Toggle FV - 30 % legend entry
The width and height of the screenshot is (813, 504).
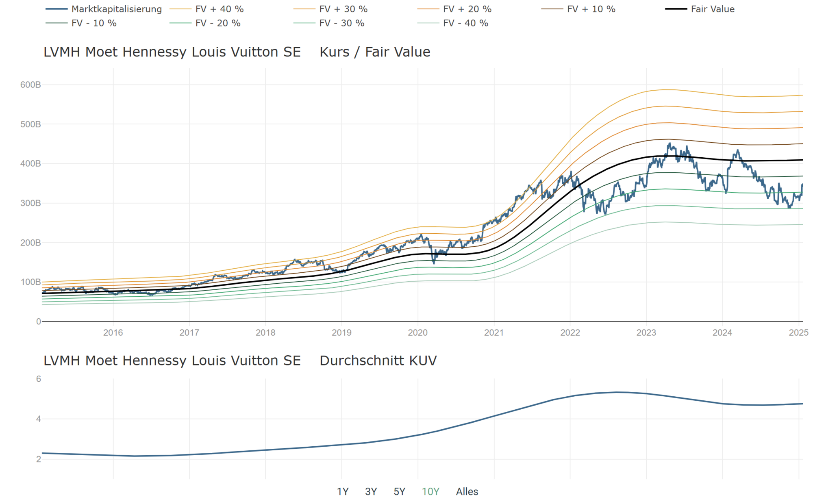click(x=342, y=23)
